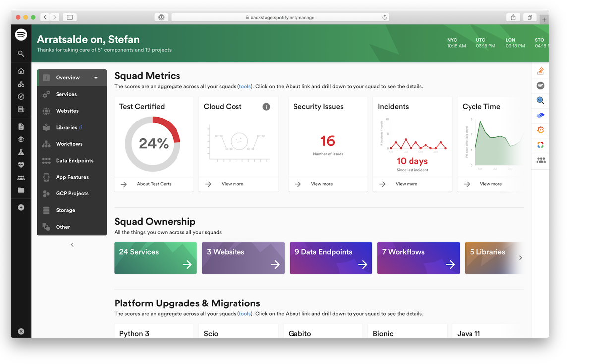Collapse the side menu with left chevron

click(x=72, y=245)
